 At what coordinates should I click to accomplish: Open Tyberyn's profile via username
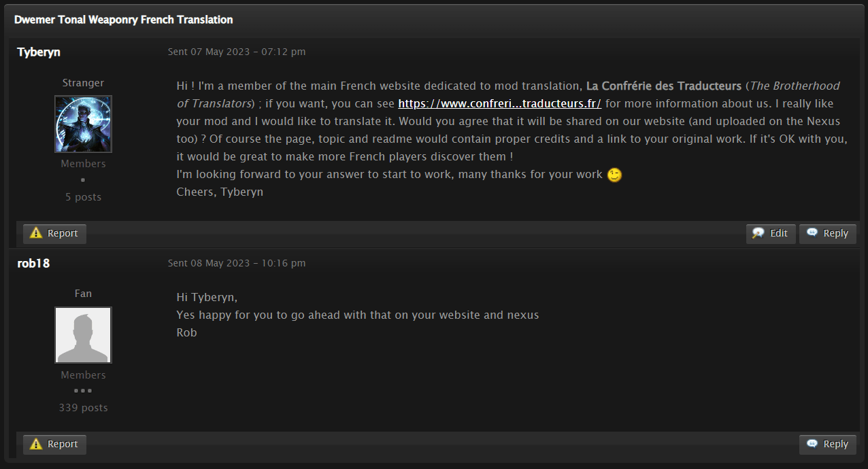39,52
